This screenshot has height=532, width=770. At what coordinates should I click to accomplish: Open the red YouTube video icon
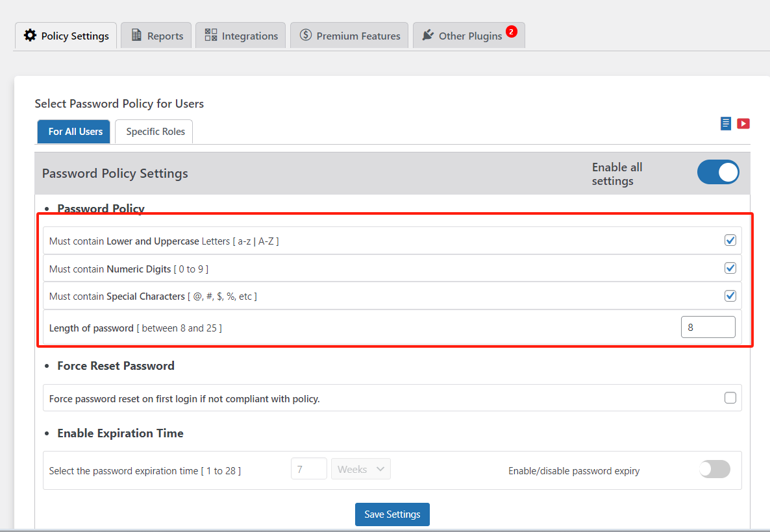(x=743, y=123)
